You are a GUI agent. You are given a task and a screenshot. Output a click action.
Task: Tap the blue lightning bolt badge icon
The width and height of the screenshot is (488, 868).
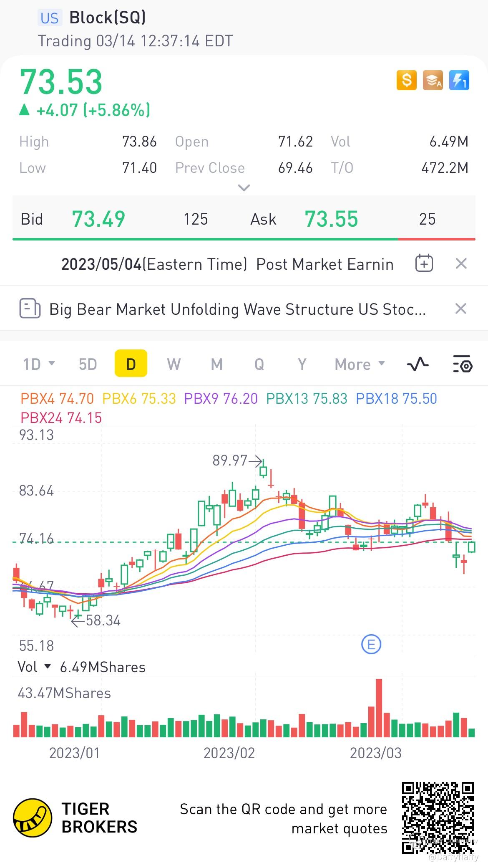coord(459,80)
